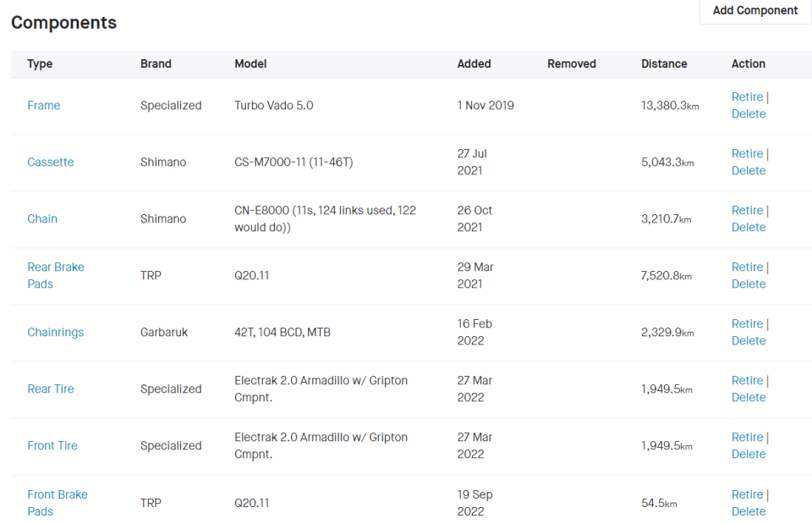Open the Frame component link

(x=44, y=106)
